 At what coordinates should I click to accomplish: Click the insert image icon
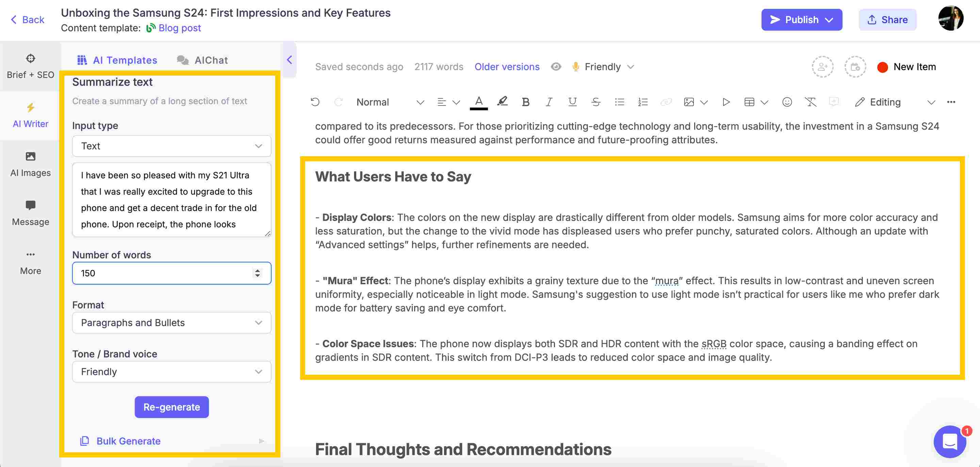(x=689, y=102)
